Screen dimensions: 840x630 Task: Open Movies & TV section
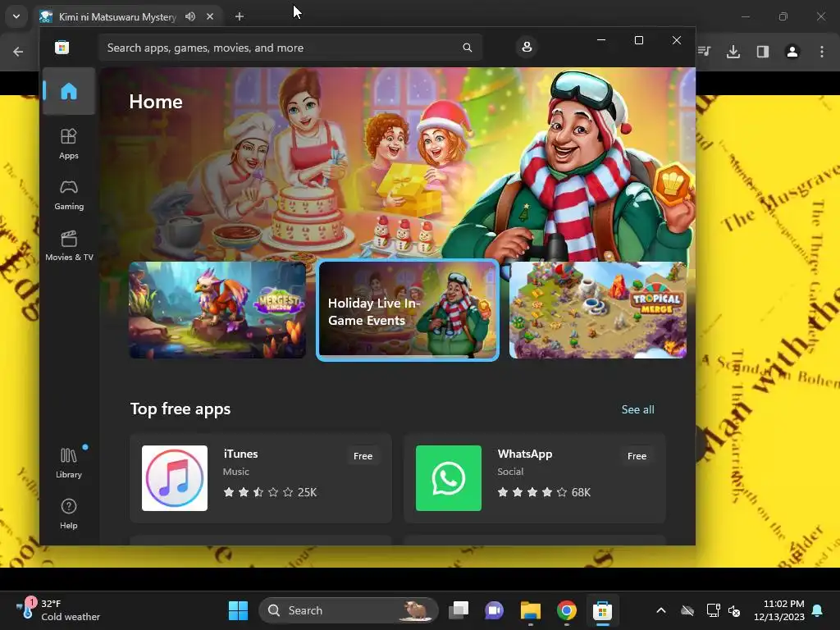pyautogui.click(x=69, y=246)
